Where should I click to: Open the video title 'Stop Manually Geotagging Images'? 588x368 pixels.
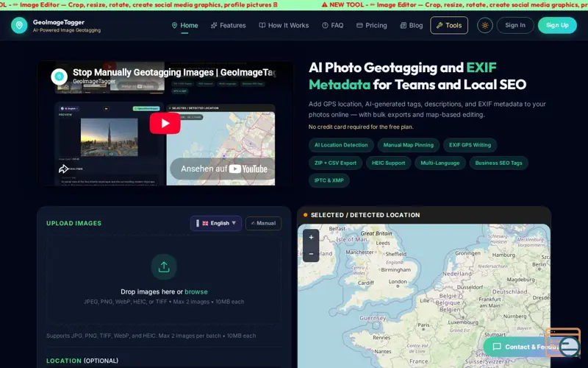(x=174, y=72)
